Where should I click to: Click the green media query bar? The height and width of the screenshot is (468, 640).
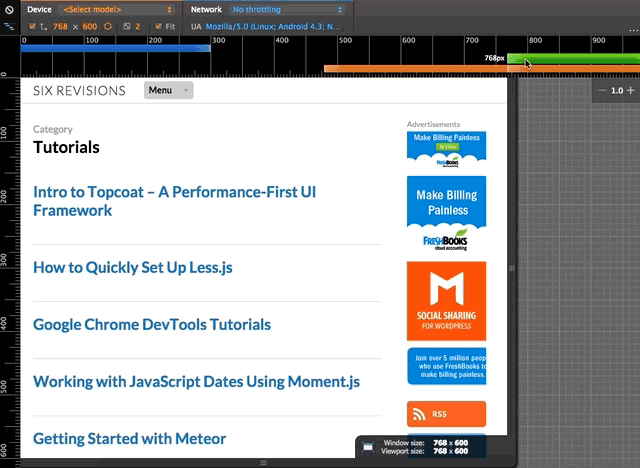point(570,58)
